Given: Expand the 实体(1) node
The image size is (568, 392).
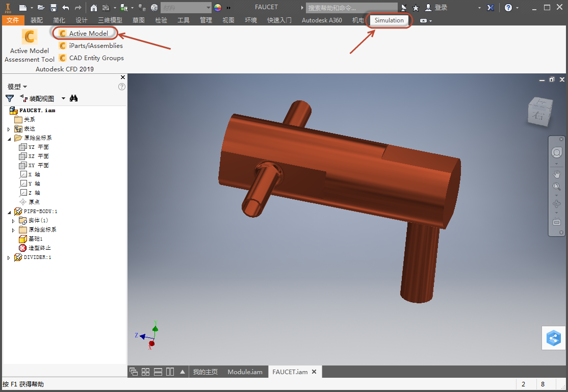Looking at the screenshot, I should (x=13, y=221).
